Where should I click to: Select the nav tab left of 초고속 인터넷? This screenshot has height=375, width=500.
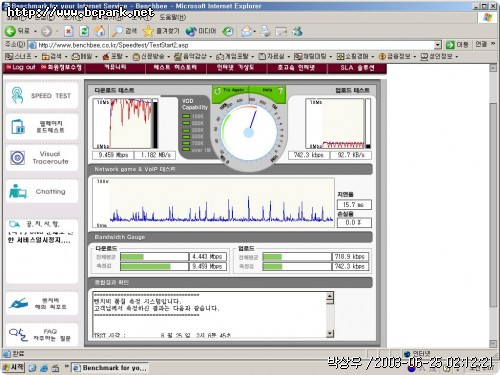click(x=236, y=68)
